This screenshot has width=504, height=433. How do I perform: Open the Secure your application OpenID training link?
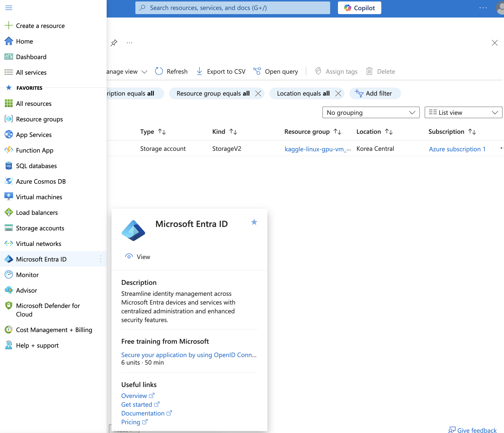[189, 355]
